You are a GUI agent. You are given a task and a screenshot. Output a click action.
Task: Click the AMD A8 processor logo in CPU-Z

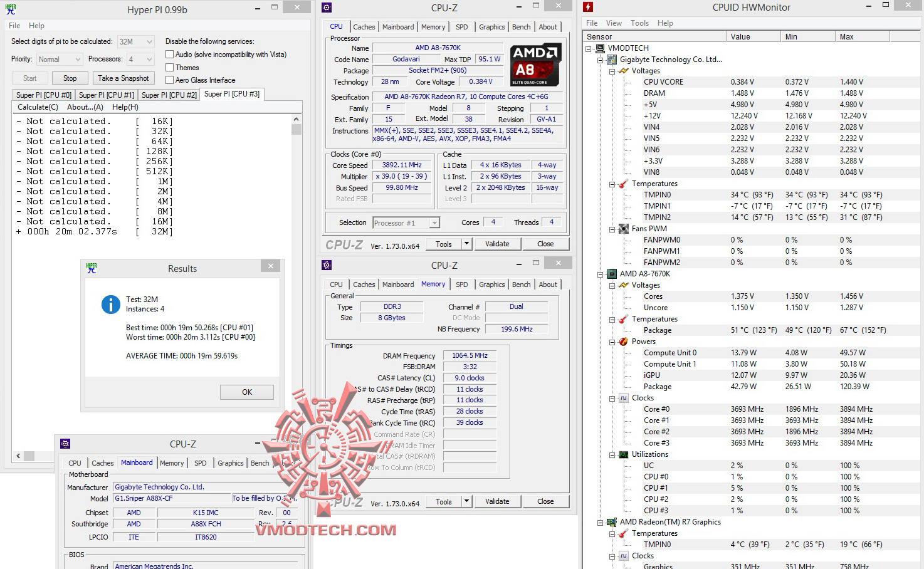536,65
